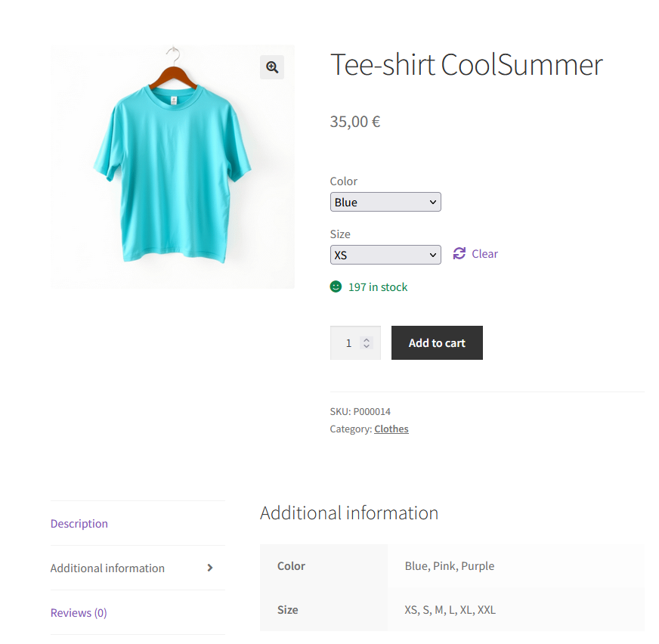Click the green smiley in-stock icon
Screen dimensions: 659x644
tap(336, 286)
